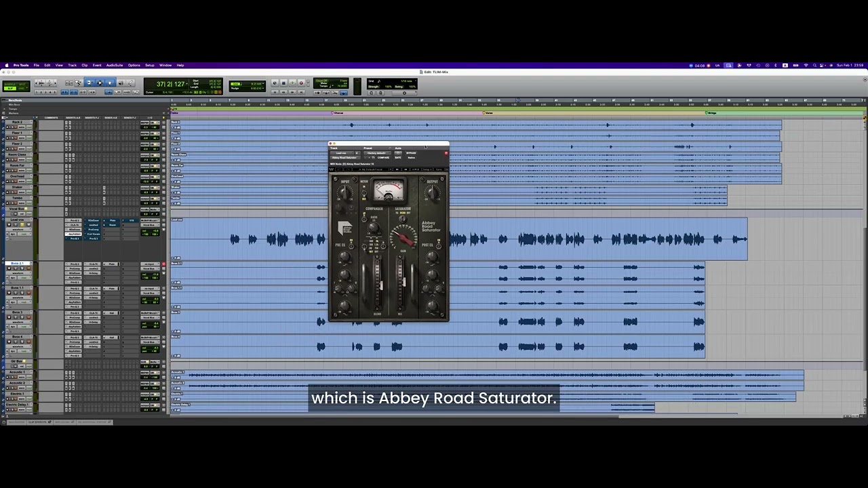Enable Shuffle edit mode
Viewport: 868px width, 488px height.
point(10,84)
